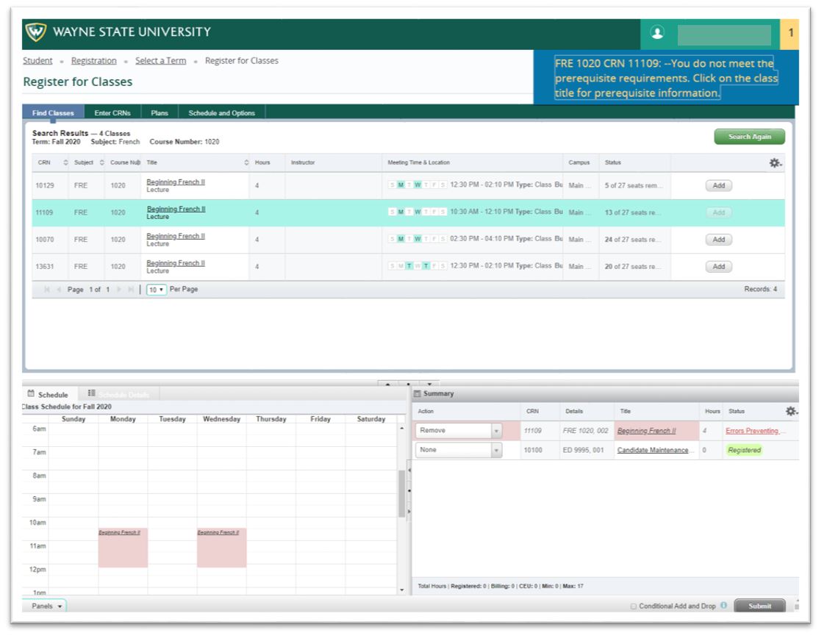
Task: Follow the Student breadcrumb link
Action: pyautogui.click(x=37, y=61)
